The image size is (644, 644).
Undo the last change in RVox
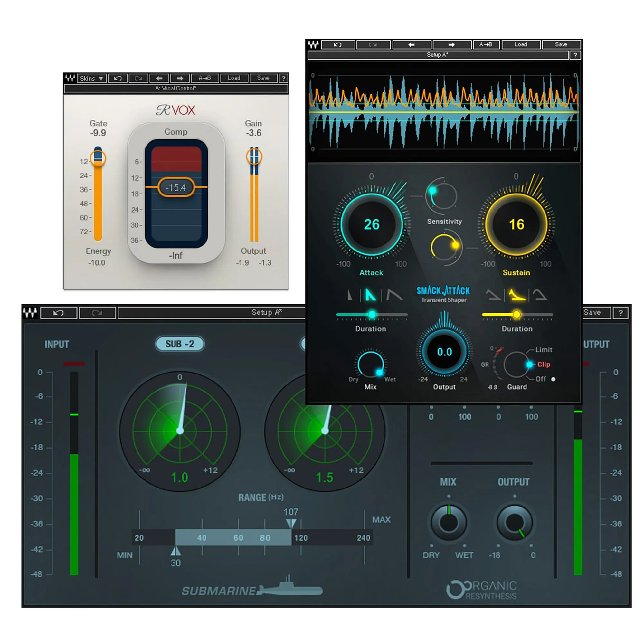[x=118, y=78]
